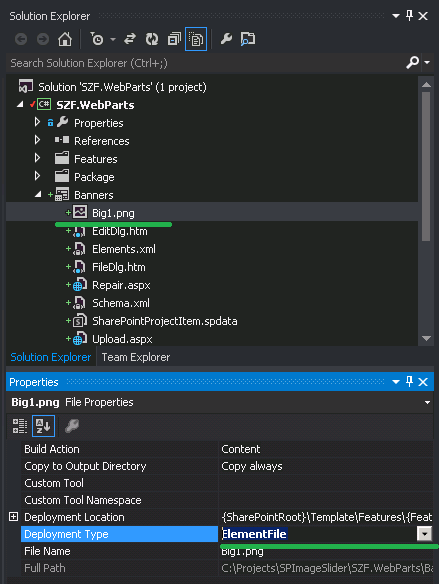
Task: Expand the Properties project node
Action: click(x=37, y=122)
